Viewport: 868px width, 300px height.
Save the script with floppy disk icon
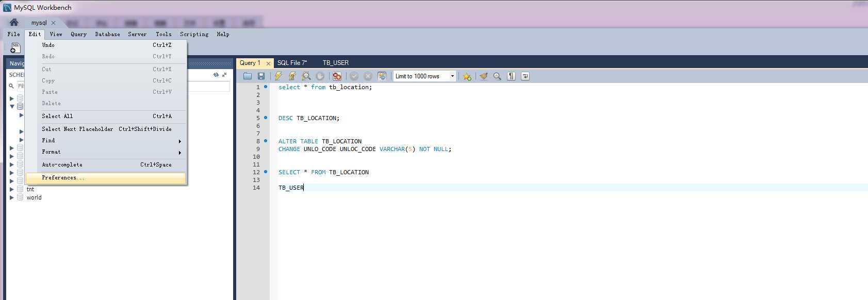pos(261,76)
